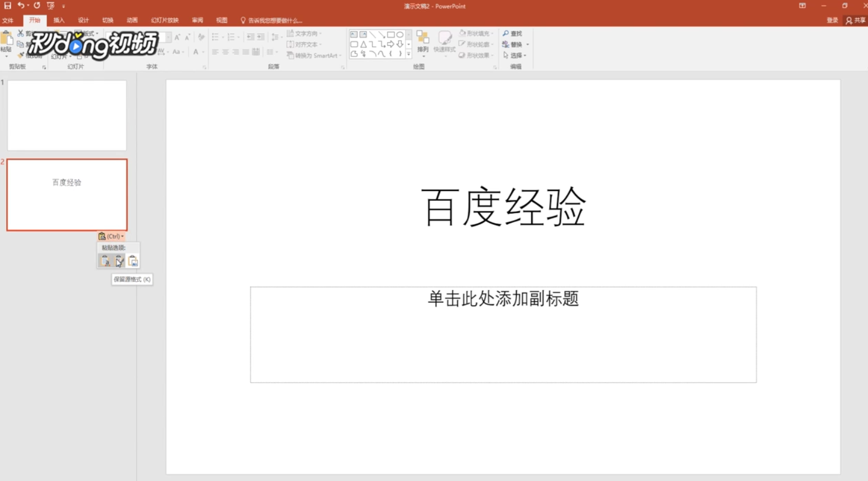Decrease font size with the smaller A

point(187,37)
